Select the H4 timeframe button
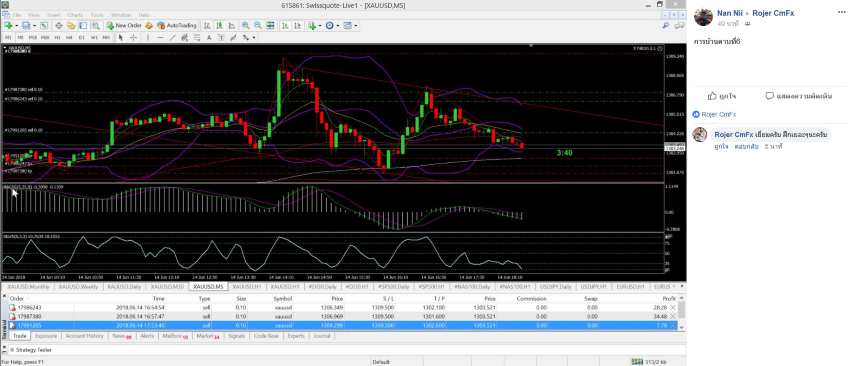Image resolution: width=854 pixels, height=366 pixels. [69, 38]
